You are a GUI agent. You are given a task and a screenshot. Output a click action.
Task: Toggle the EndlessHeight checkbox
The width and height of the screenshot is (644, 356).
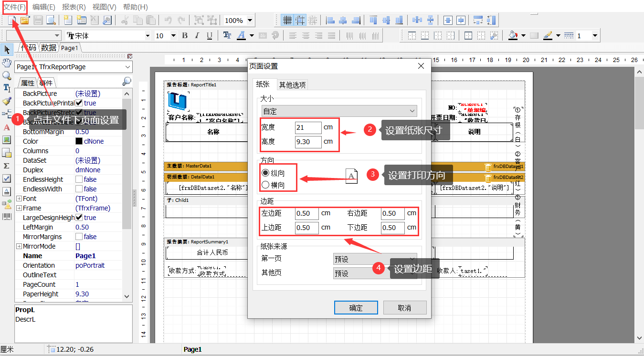(79, 179)
